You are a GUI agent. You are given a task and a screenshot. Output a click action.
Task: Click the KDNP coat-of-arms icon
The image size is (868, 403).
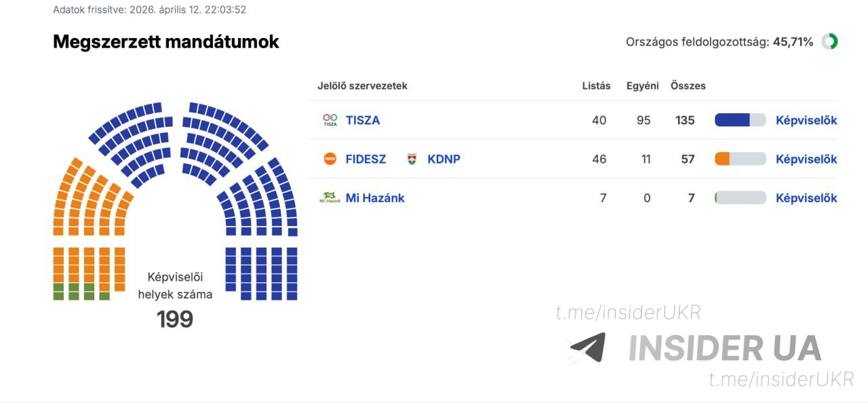pyautogui.click(x=412, y=159)
